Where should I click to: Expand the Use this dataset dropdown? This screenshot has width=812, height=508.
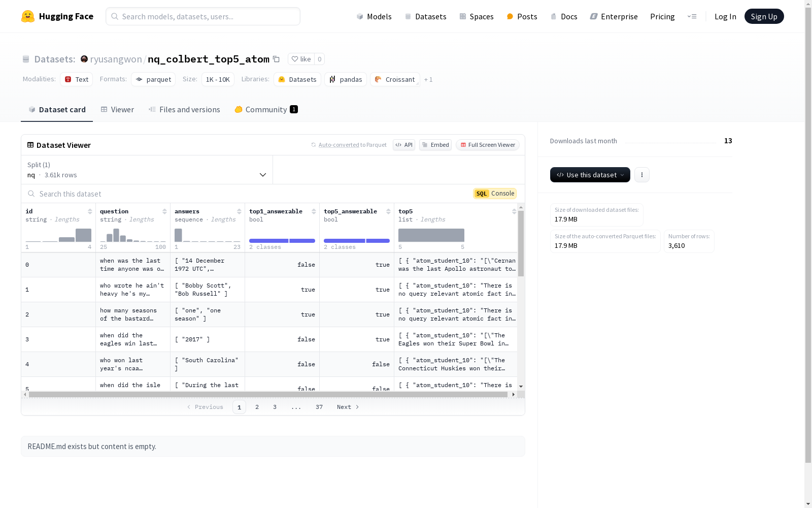[x=590, y=175]
